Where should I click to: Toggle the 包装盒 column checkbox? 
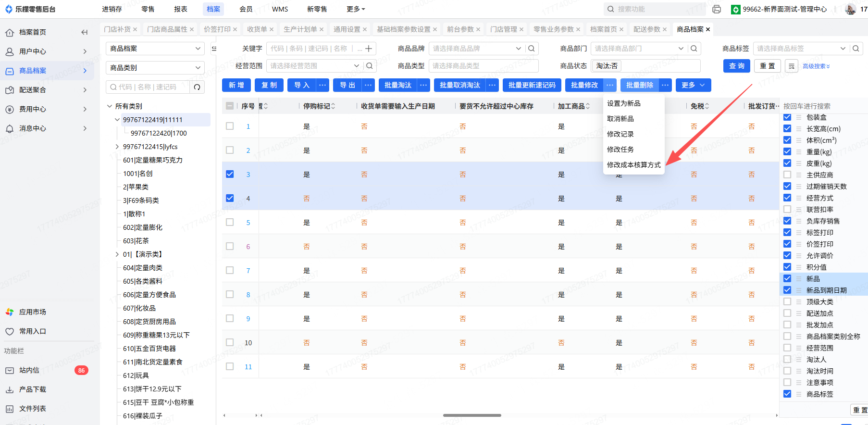(787, 117)
